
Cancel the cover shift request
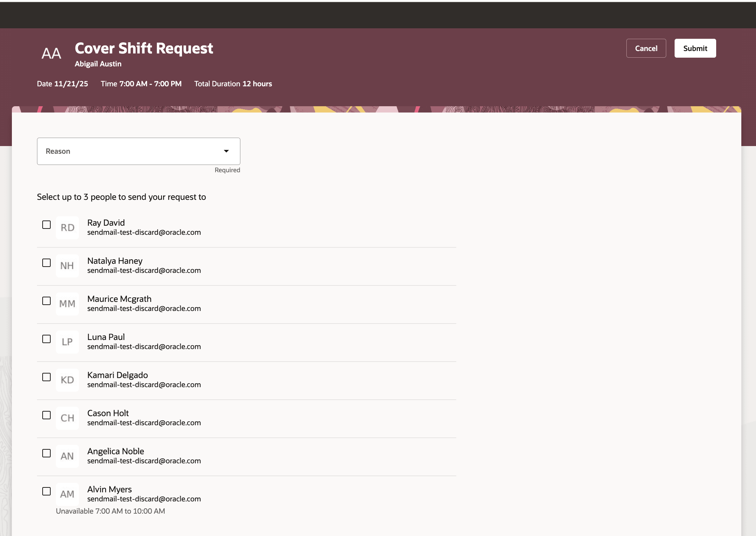[646, 48]
